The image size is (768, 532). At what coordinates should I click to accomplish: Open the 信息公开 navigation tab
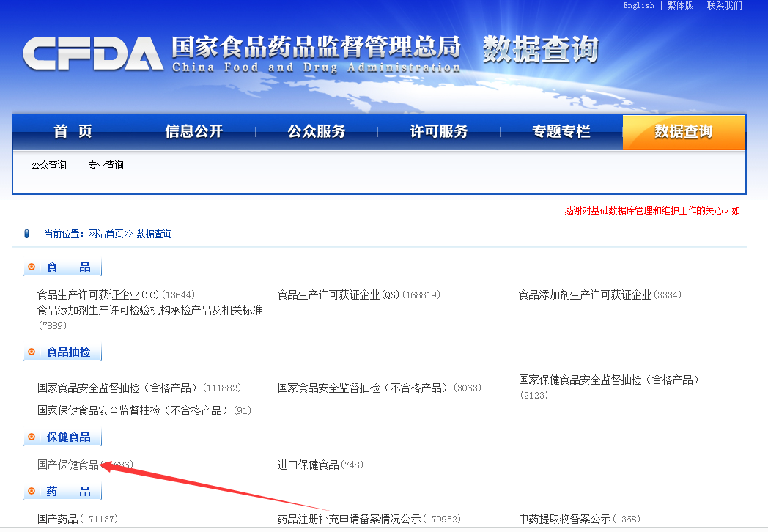(x=194, y=131)
